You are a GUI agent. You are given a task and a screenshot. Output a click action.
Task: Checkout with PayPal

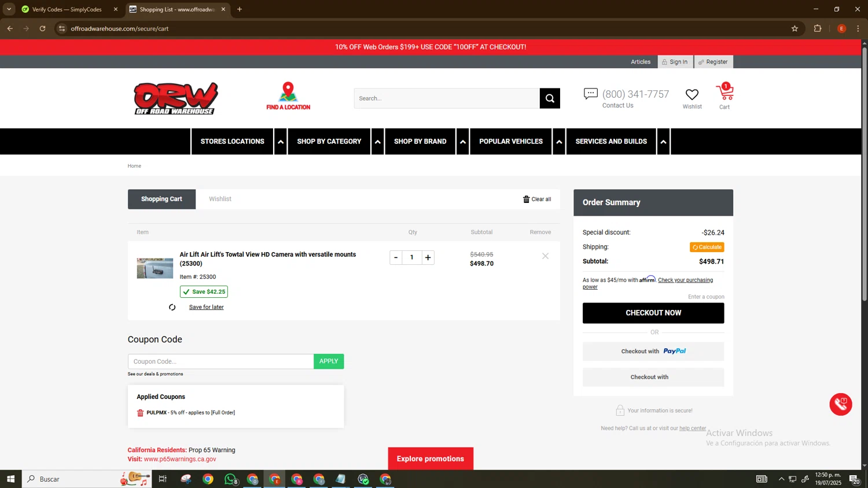(653, 352)
